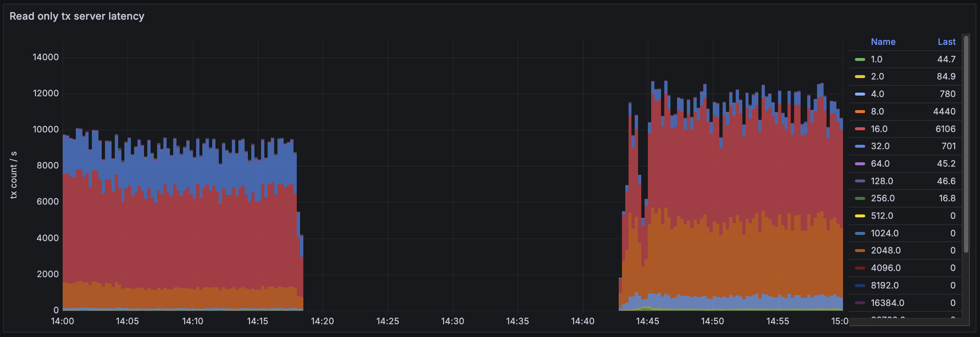The image size is (980, 337).
Task: Sort legend by the Last column header
Action: (x=946, y=42)
